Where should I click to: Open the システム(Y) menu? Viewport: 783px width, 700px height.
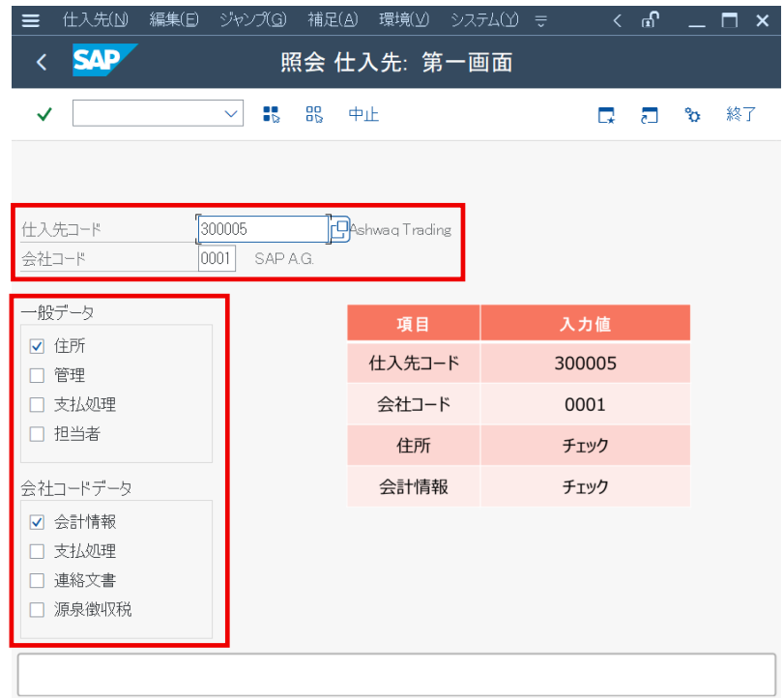[484, 20]
